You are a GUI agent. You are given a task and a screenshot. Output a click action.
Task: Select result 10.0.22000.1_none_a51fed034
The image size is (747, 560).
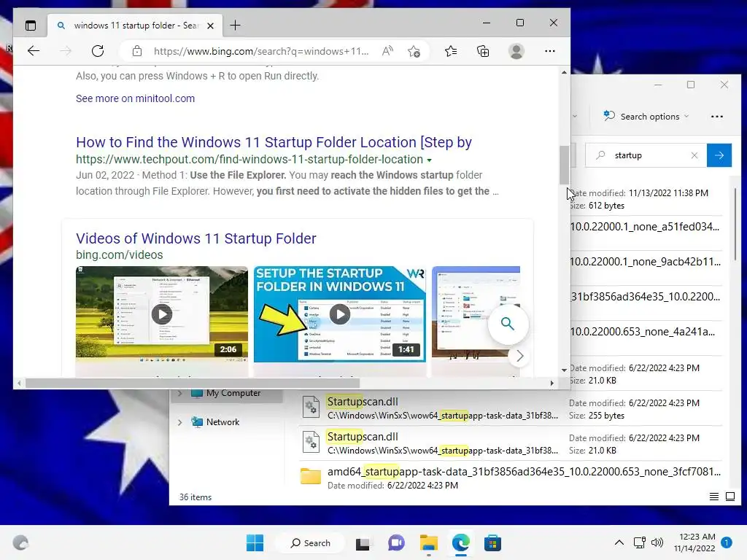(646, 227)
